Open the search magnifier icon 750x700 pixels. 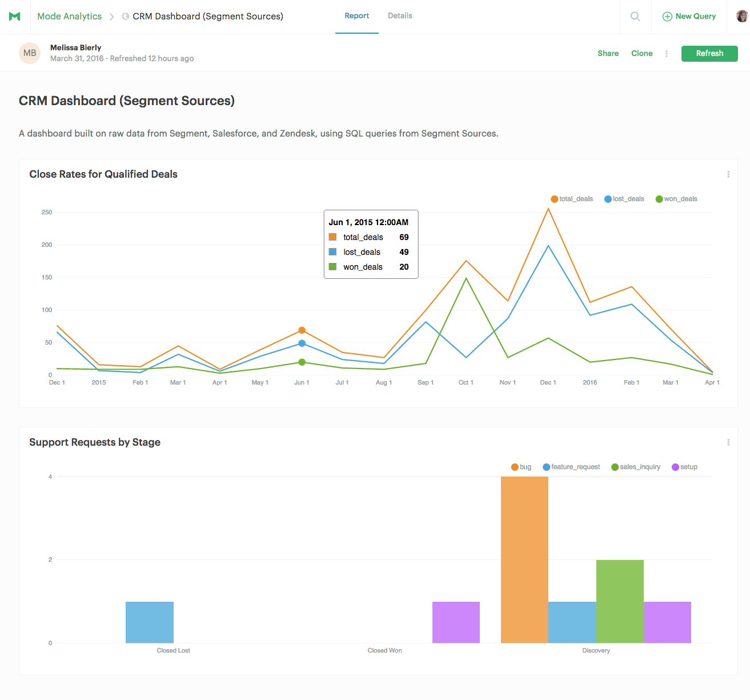tap(635, 17)
